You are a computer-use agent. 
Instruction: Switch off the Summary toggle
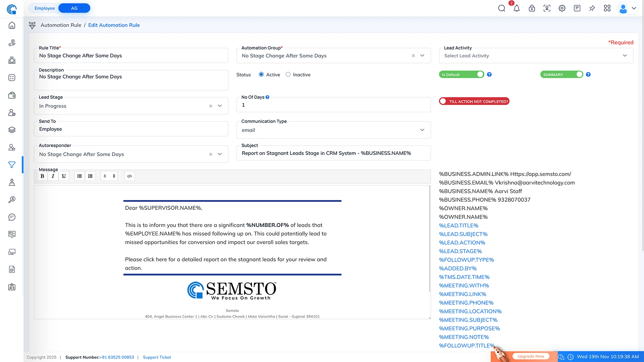coord(561,74)
